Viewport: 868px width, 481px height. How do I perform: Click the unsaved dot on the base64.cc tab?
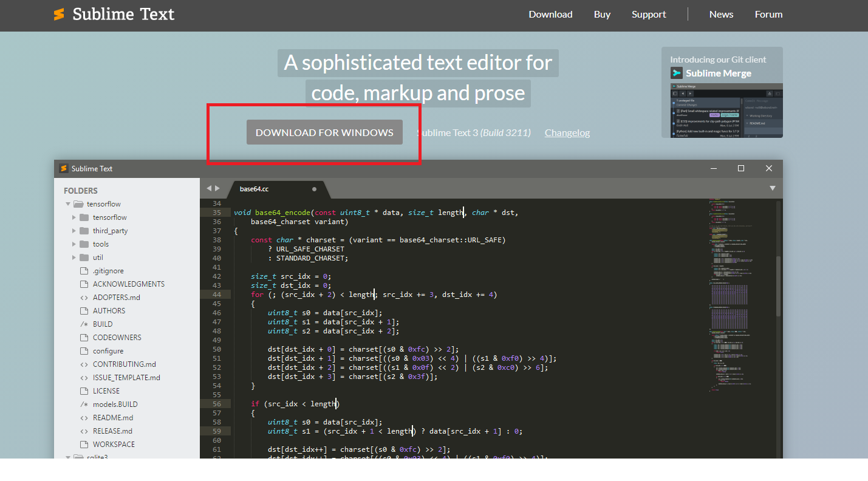[x=314, y=189]
